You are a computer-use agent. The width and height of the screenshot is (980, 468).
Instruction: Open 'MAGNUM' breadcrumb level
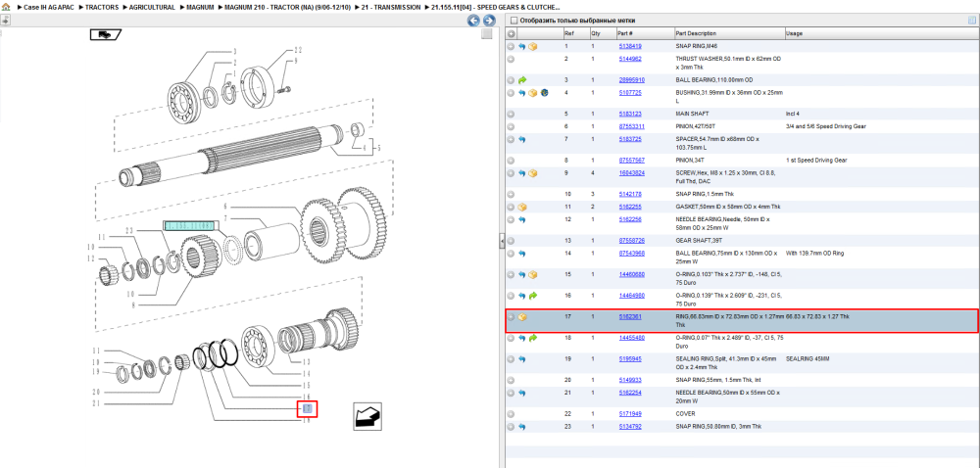pos(201,7)
